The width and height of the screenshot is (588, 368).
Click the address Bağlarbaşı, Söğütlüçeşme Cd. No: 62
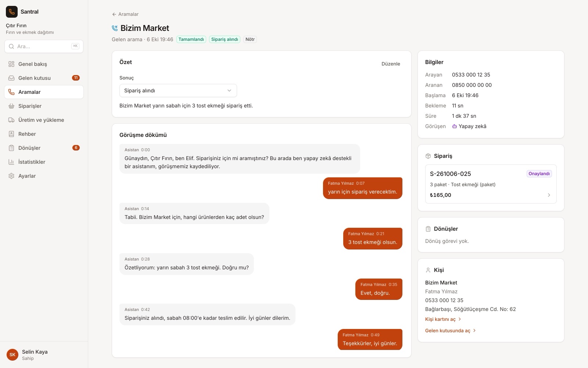(x=470, y=309)
